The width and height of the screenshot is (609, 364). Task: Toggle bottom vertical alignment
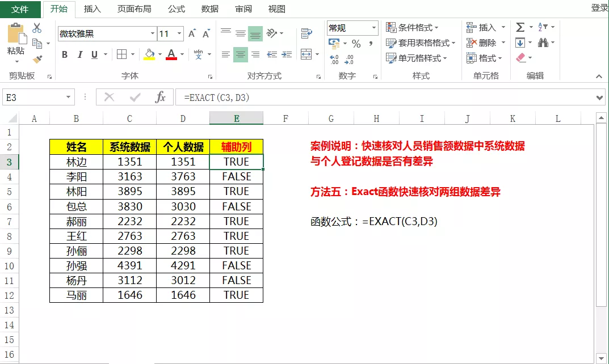(255, 33)
